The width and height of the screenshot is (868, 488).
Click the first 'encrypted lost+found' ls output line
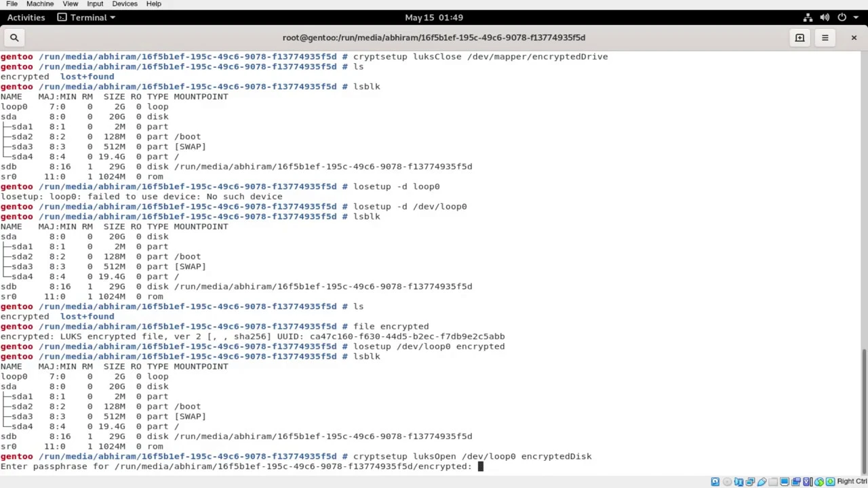pos(57,77)
